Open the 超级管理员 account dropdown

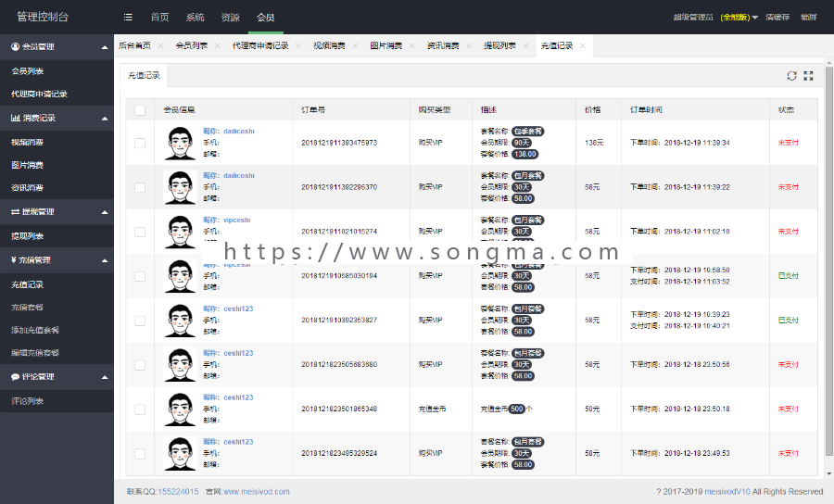pyautogui.click(x=715, y=17)
